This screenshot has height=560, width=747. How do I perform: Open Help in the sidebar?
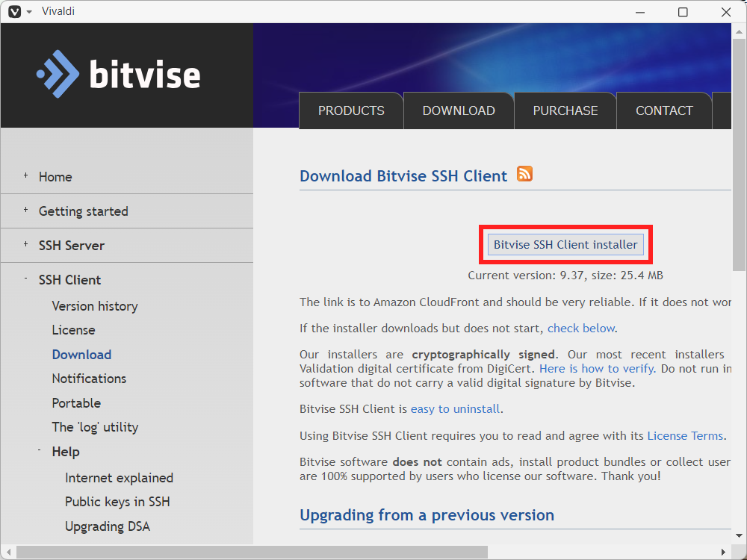[x=66, y=452]
